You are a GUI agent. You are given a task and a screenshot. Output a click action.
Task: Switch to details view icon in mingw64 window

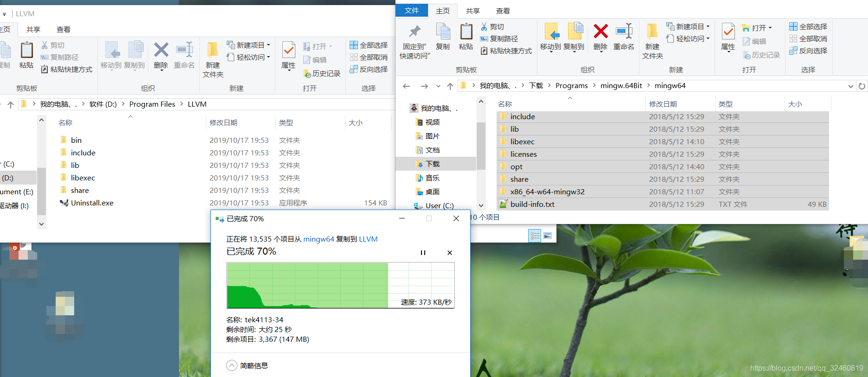coord(535,236)
